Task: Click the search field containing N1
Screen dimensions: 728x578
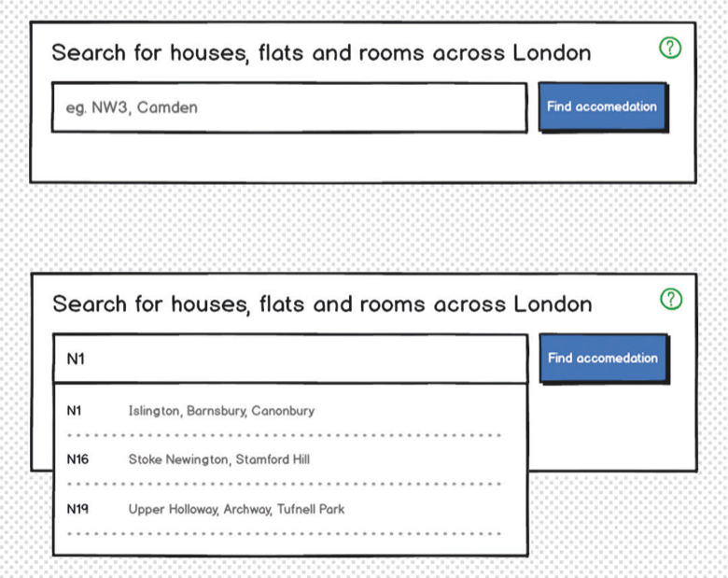Action: (x=290, y=359)
